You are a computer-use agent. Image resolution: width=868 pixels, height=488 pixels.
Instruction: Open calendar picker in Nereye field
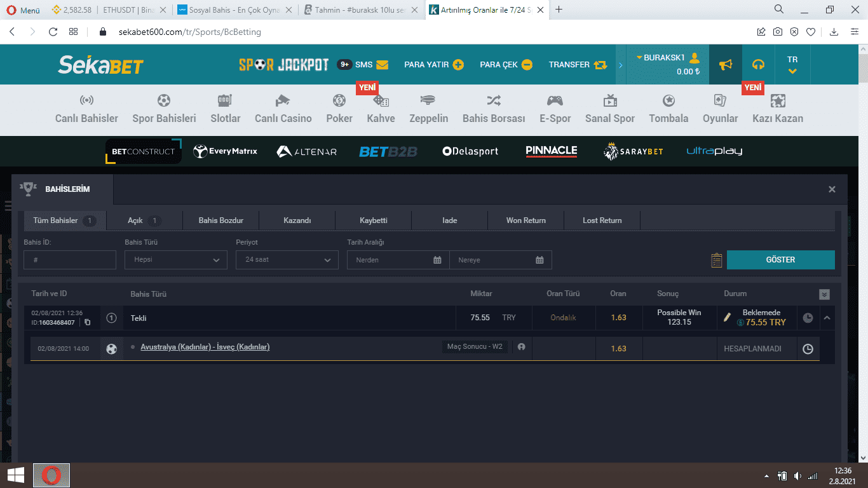pyautogui.click(x=539, y=260)
